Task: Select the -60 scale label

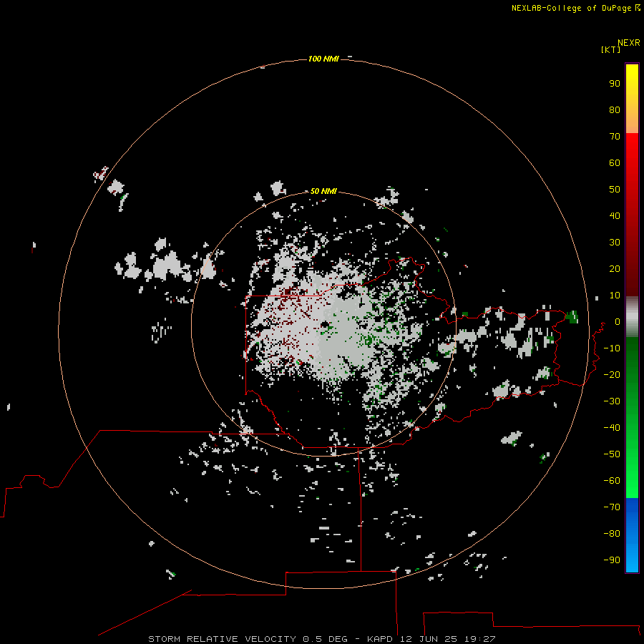Action: (x=612, y=481)
